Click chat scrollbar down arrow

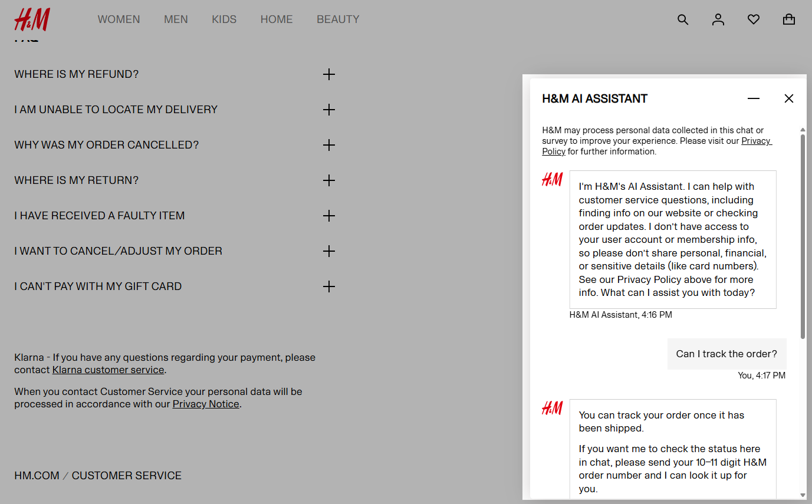(803, 495)
